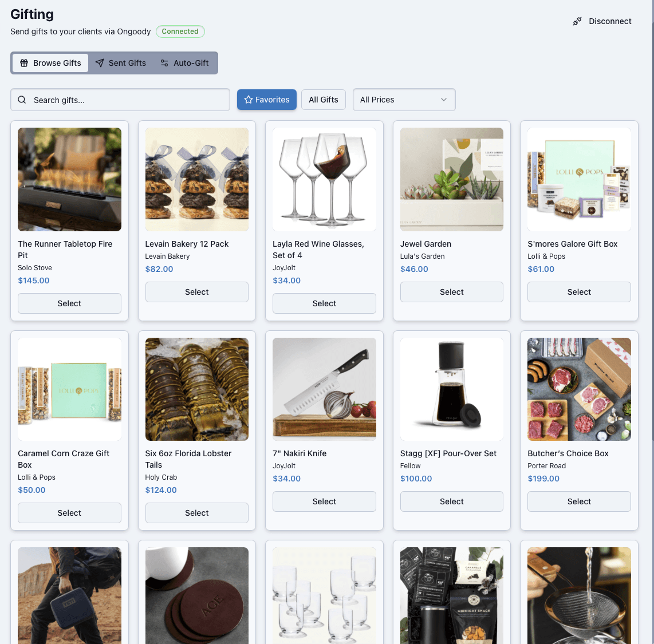This screenshot has width=654, height=644.
Task: Open the Runner Tabletop Fire Pit image
Action: pyautogui.click(x=70, y=179)
